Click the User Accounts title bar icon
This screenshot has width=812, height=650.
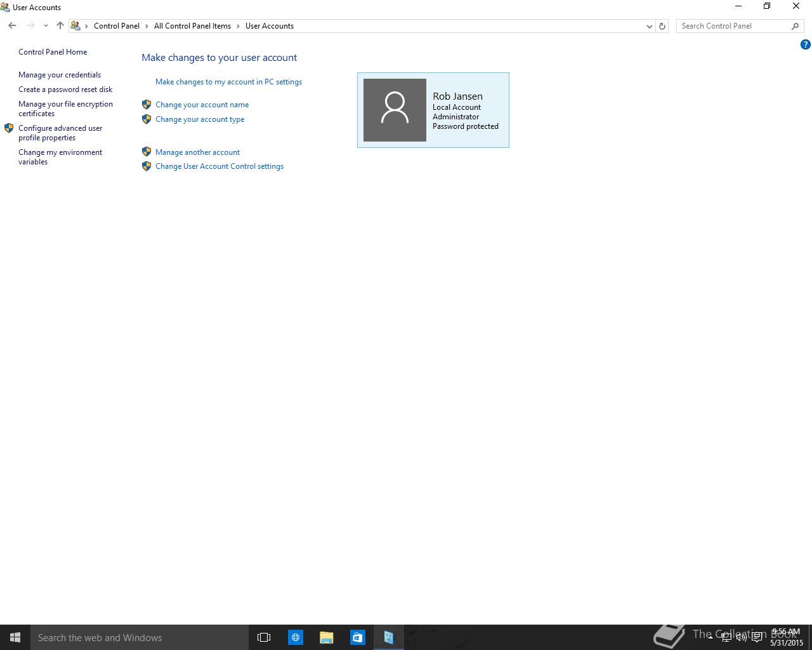pyautogui.click(x=6, y=7)
